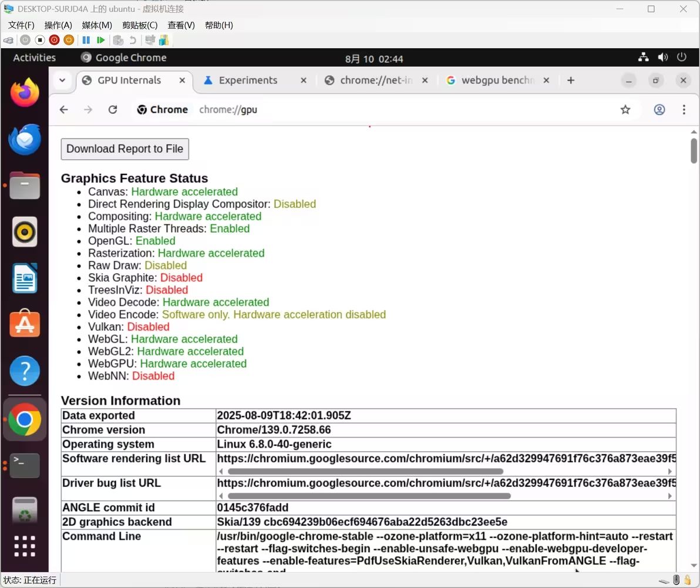The width and height of the screenshot is (700, 588).
Task: Open the Chrome profile icon
Action: (x=659, y=110)
